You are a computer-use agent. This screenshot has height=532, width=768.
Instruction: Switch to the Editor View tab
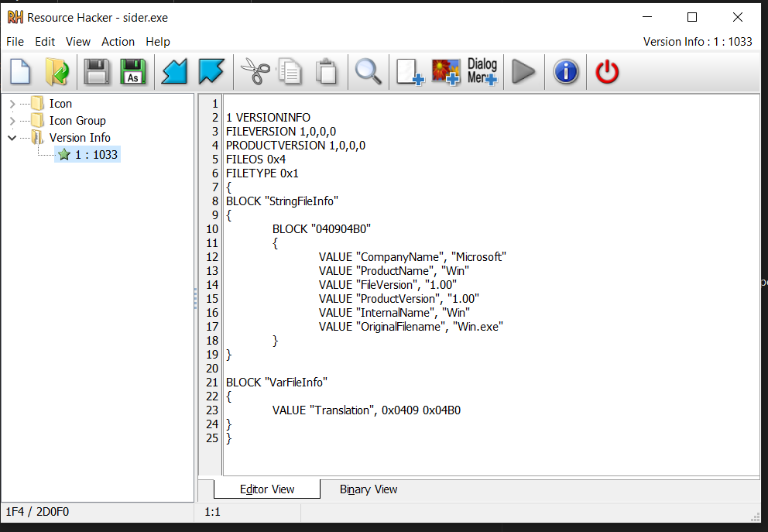click(267, 489)
